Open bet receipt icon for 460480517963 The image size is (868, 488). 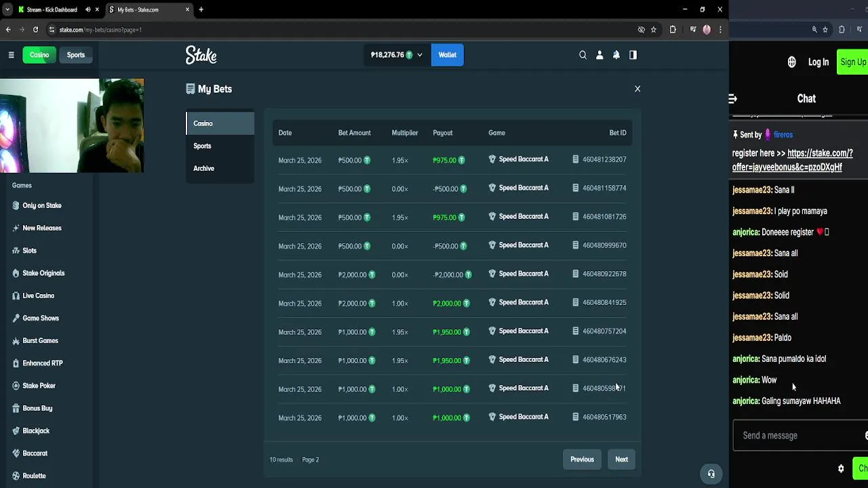tap(576, 417)
